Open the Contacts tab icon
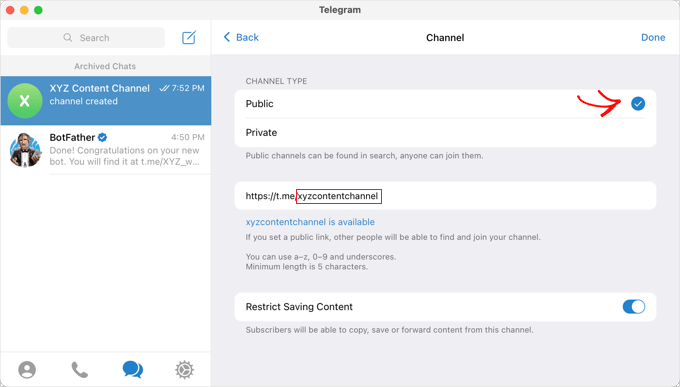The height and width of the screenshot is (387, 680). (x=27, y=370)
